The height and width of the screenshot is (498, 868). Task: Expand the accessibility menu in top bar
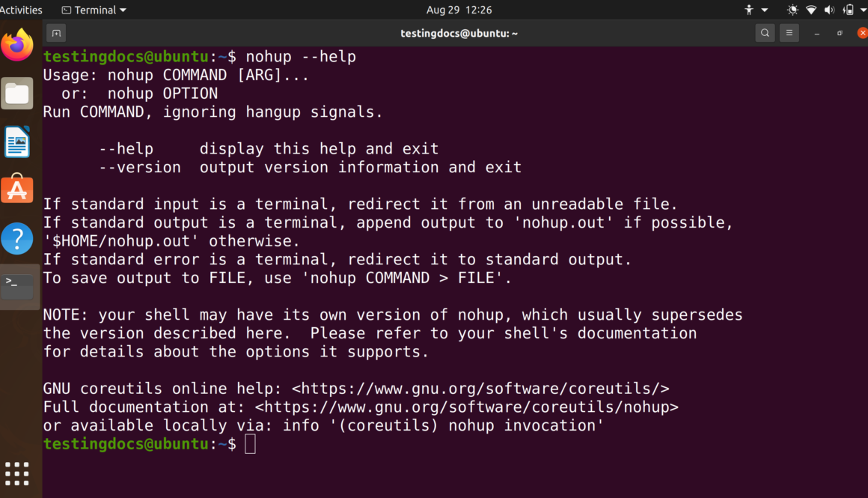click(x=756, y=10)
